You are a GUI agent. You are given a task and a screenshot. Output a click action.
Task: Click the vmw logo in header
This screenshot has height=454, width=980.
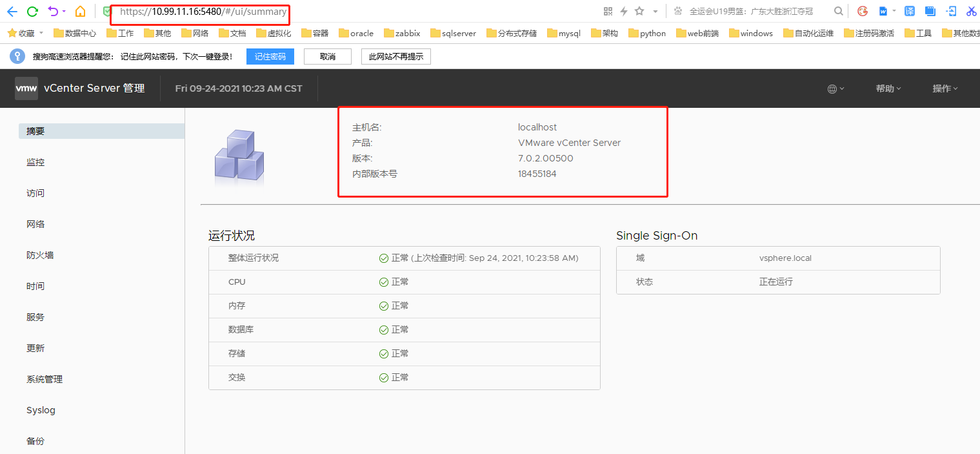tap(26, 88)
